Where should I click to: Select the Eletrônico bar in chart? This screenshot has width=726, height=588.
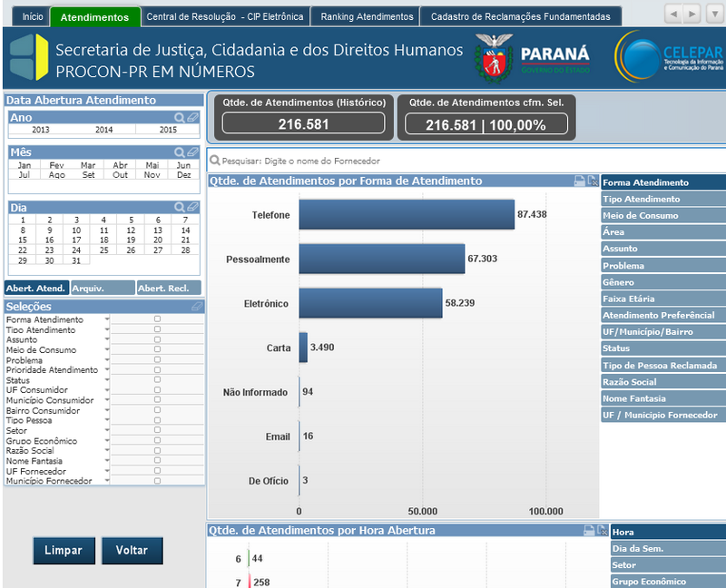370,303
